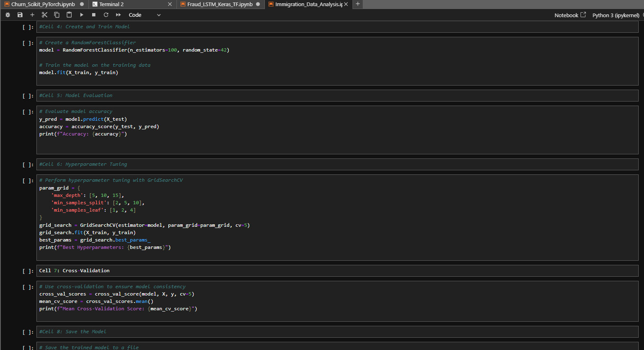The height and width of the screenshot is (350, 644).
Task: Select the '#Cell 6: Hyperparameter Tuning' cell
Action: pos(337,164)
